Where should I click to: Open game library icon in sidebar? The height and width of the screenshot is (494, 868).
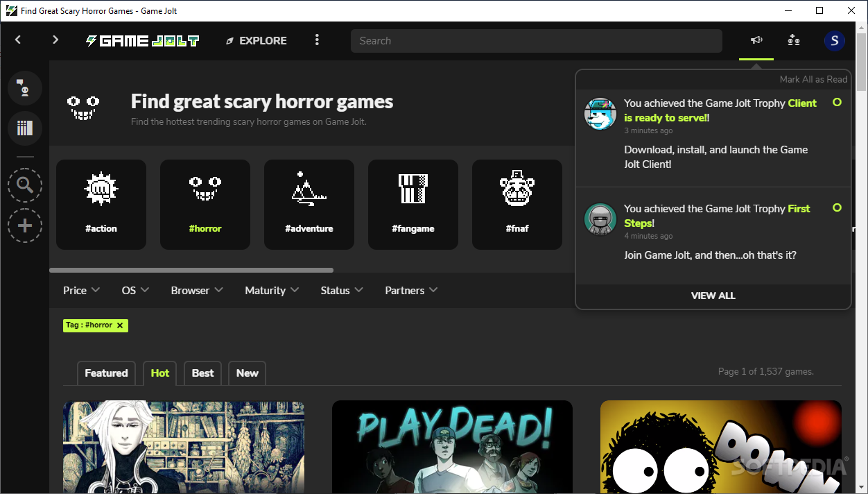click(25, 128)
